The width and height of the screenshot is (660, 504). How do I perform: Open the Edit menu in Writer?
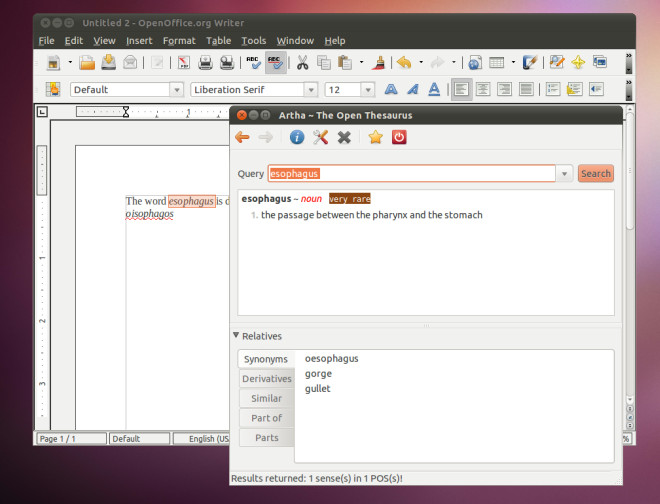pos(74,40)
